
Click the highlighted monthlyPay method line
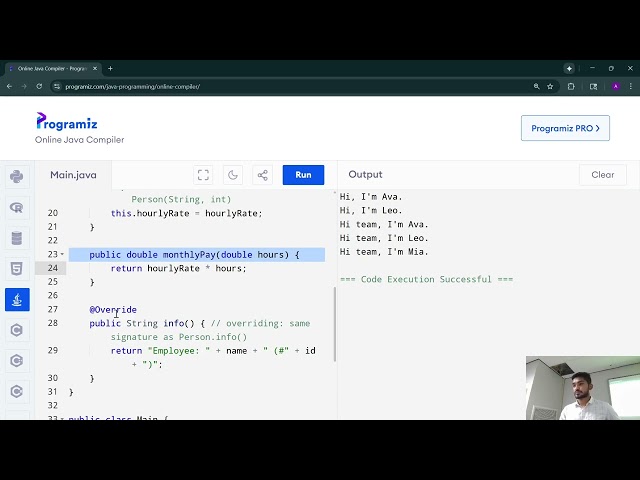[197, 255]
